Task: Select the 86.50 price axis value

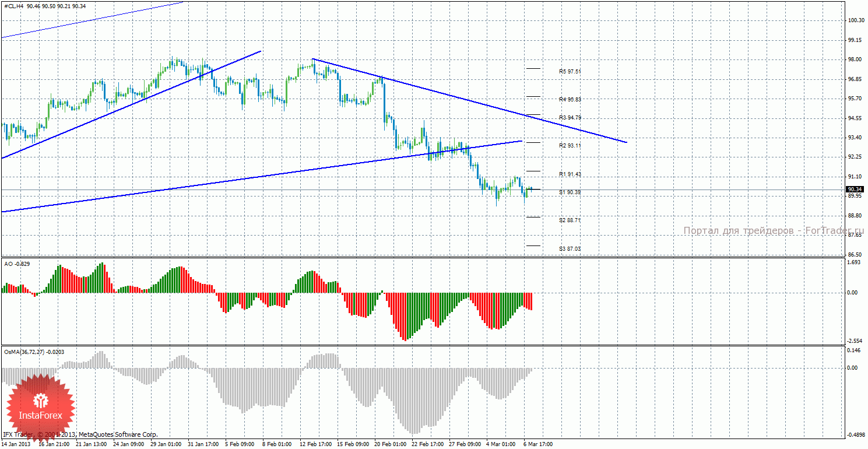Action: (856, 255)
